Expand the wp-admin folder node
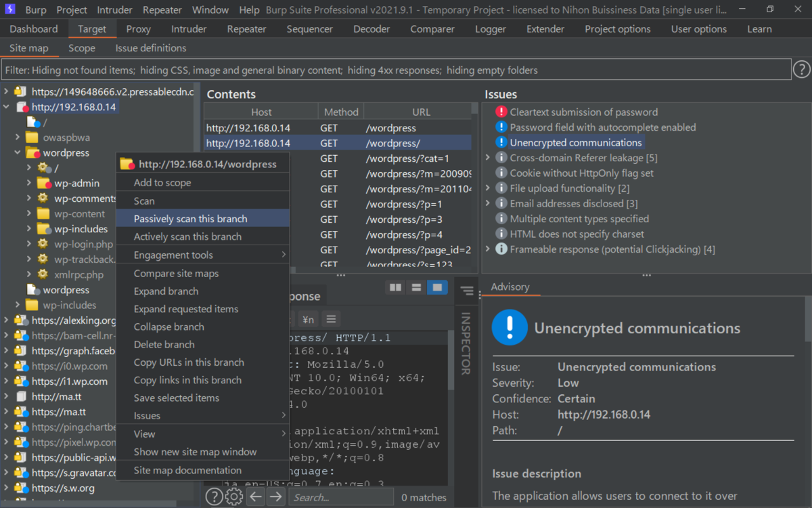This screenshot has width=812, height=508. 29,183
